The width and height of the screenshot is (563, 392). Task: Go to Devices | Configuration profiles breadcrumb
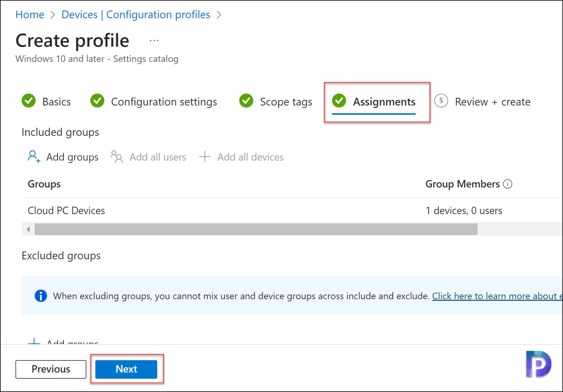tap(136, 15)
